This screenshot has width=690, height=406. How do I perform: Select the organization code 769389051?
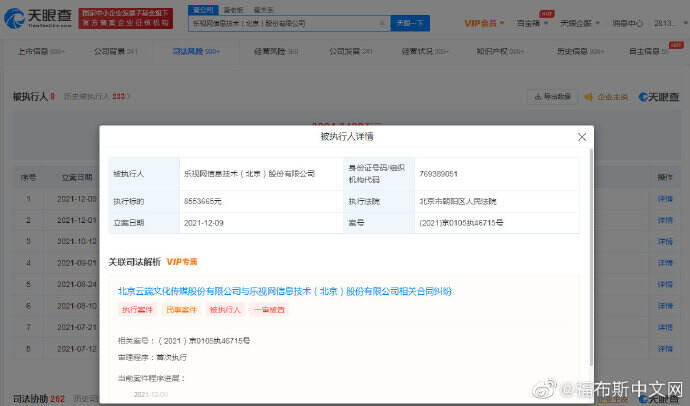click(438, 174)
